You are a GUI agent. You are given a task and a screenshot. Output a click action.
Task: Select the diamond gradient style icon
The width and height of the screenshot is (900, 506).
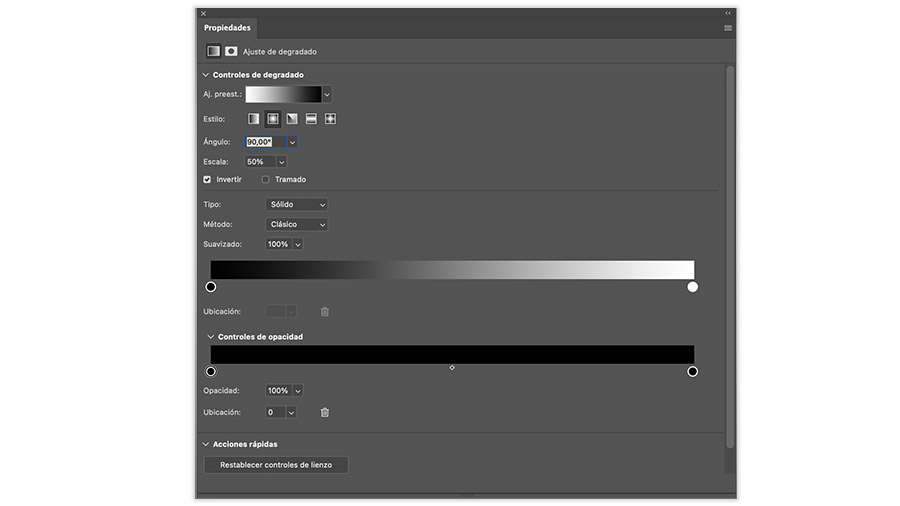[x=331, y=119]
